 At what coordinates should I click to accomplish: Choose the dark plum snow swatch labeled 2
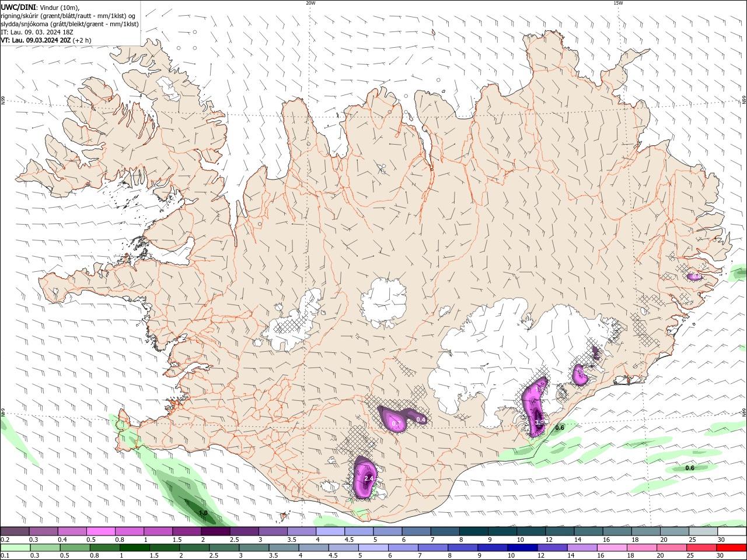point(215,531)
